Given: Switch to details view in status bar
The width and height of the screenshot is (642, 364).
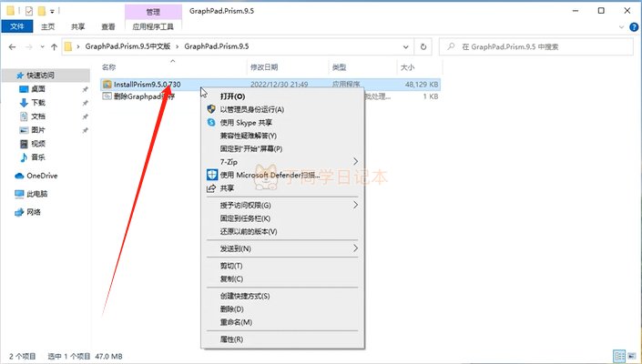Looking at the screenshot, I should (x=619, y=356).
